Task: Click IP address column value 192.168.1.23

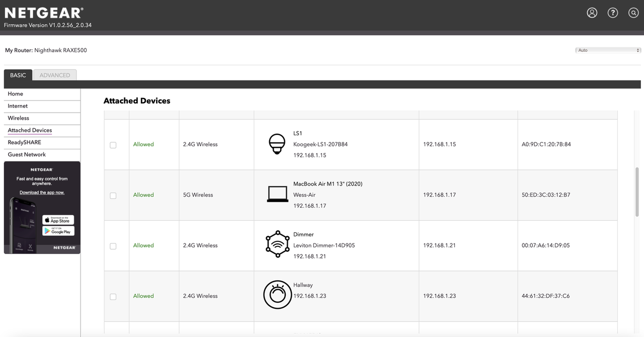Action: [440, 296]
